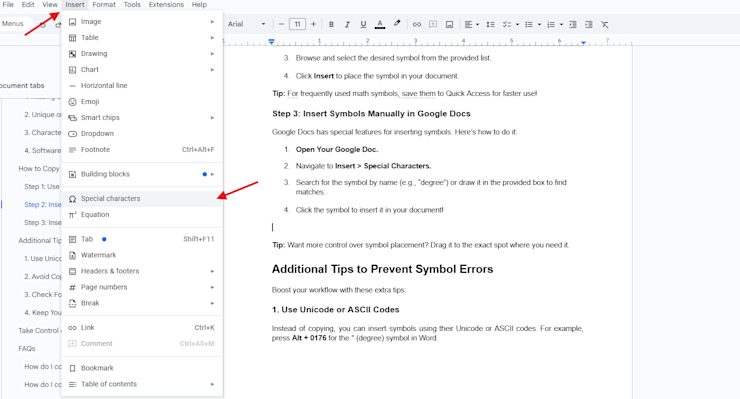Insert a Footnote from the menu
The image size is (740, 399).
coord(142,150)
